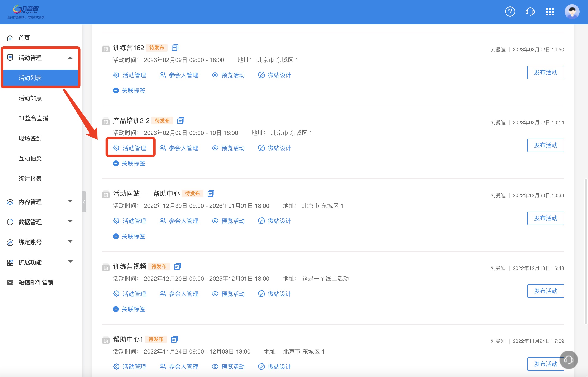Add 关联标签 for 活动网站——帮助中心

pos(129,236)
